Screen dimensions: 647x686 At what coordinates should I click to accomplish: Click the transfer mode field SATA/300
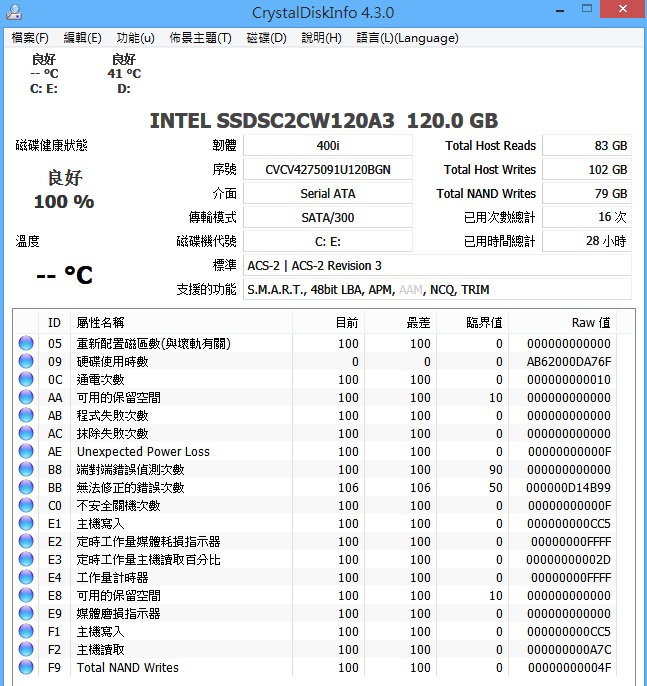[328, 217]
